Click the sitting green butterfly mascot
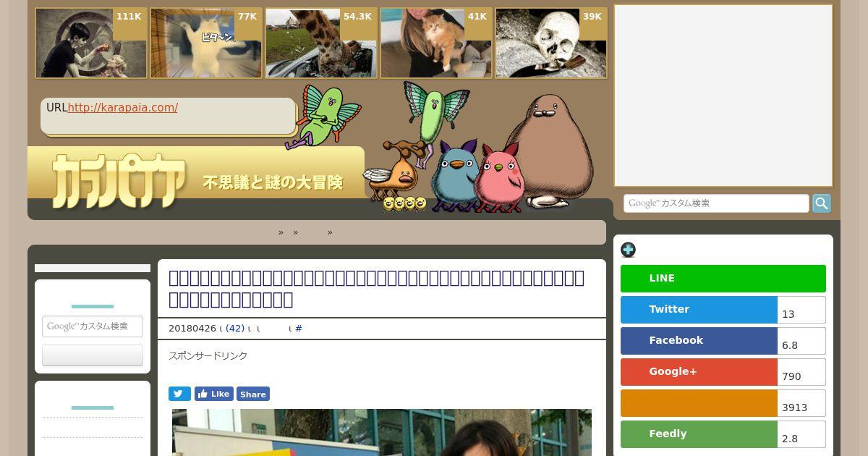 323,116
